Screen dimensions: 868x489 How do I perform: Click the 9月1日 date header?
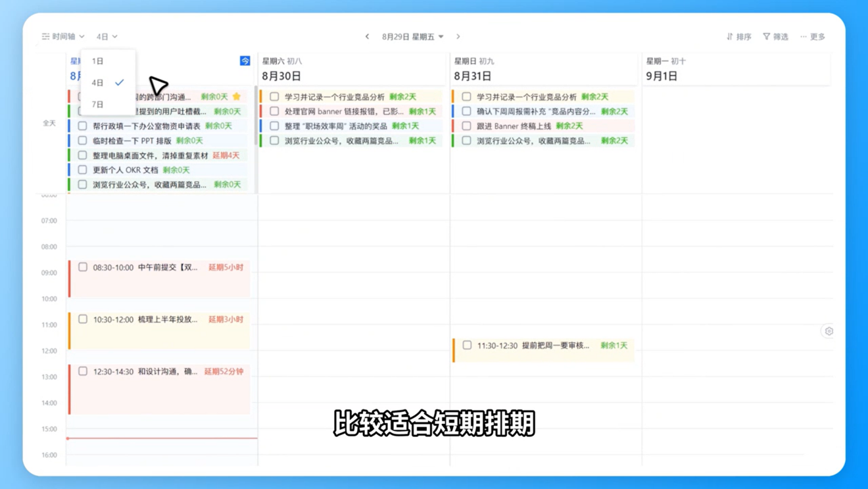point(662,76)
